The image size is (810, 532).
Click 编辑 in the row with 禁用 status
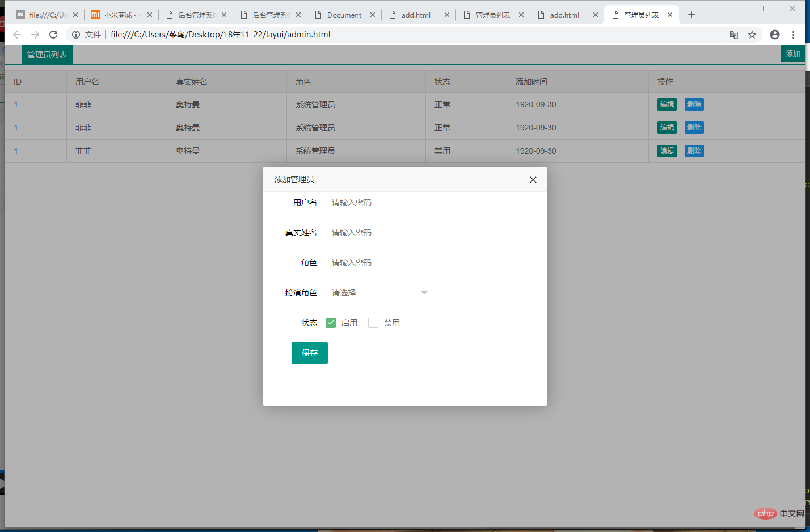pos(667,151)
